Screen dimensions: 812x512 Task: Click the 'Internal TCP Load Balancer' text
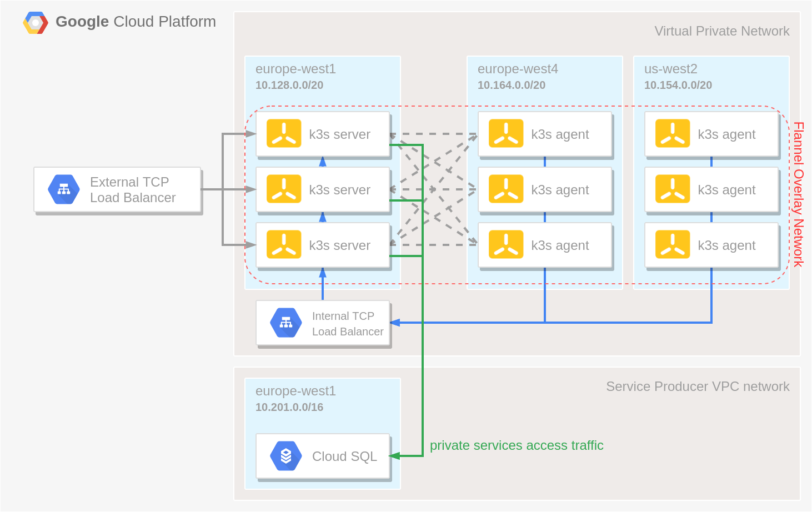coord(348,324)
